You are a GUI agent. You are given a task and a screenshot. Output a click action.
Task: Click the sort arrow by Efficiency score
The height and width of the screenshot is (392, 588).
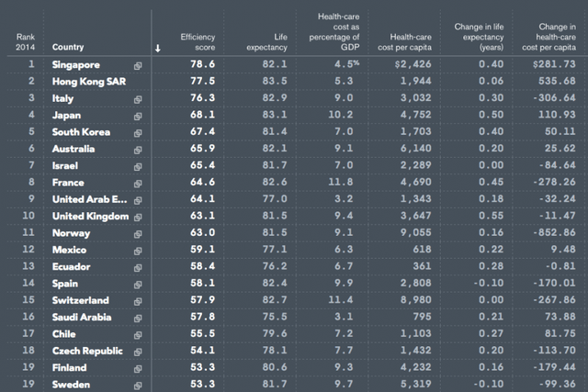pos(158,48)
